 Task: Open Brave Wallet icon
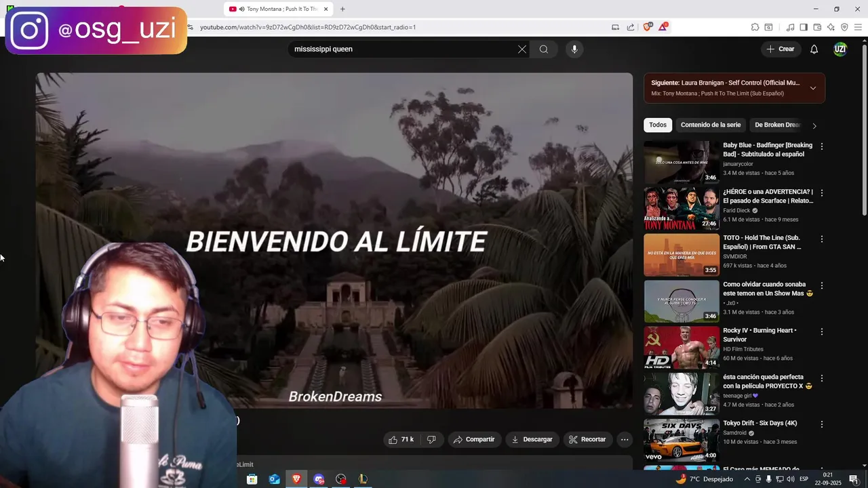point(817,27)
